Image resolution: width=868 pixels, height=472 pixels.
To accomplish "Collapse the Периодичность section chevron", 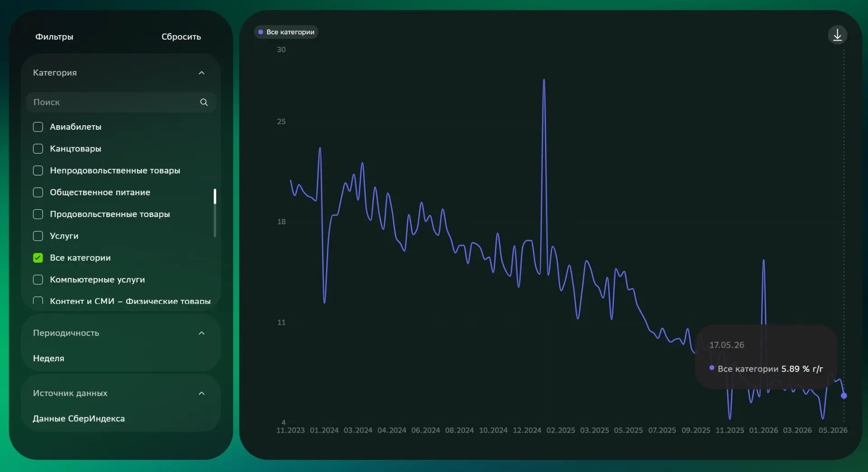I will point(202,333).
